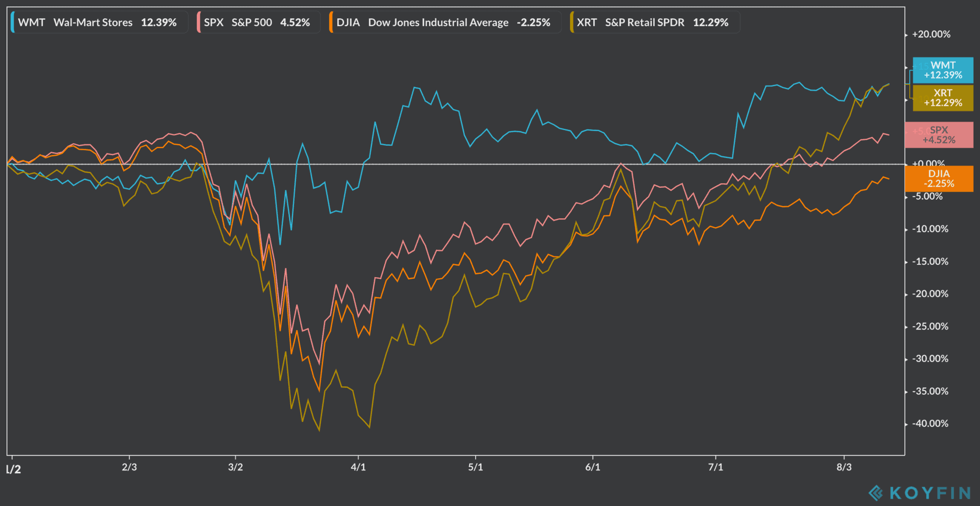Image resolution: width=980 pixels, height=506 pixels.
Task: Click the DJIA Dow Jones Industrial Average legend chip
Action: click(x=445, y=22)
